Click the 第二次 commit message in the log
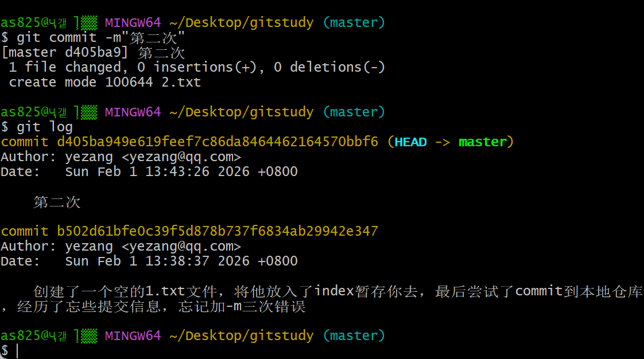The height and width of the screenshot is (359, 644). click(x=57, y=202)
